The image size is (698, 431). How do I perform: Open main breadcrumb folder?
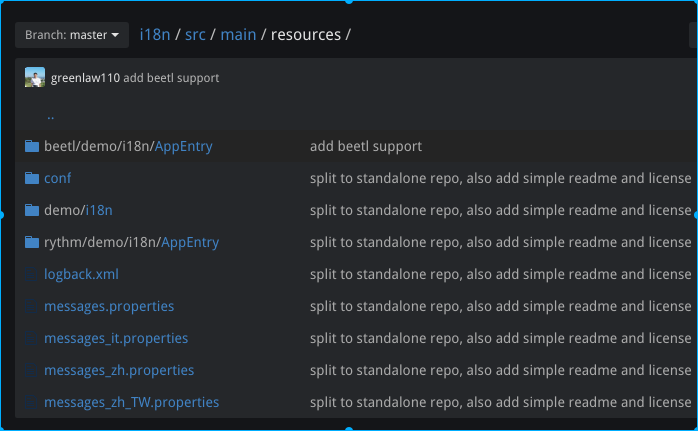coord(238,35)
